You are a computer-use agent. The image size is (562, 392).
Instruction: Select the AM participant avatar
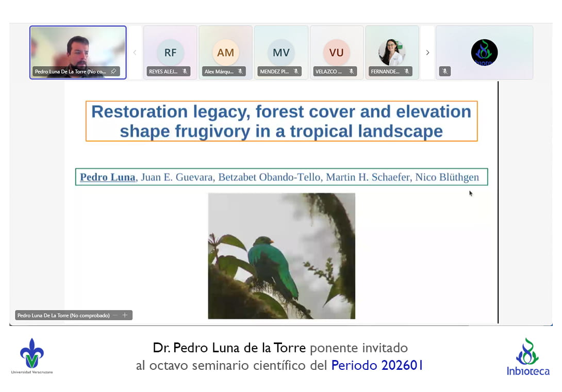click(x=225, y=52)
